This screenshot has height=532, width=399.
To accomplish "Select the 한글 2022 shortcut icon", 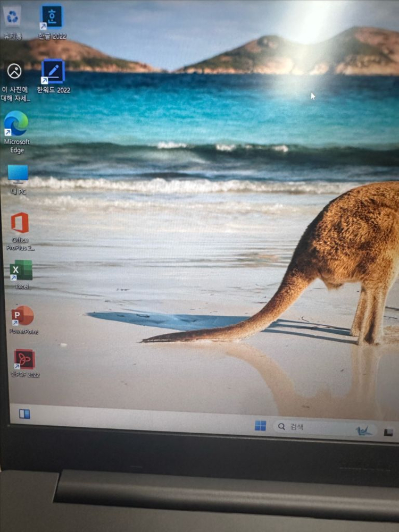I will click(x=52, y=17).
